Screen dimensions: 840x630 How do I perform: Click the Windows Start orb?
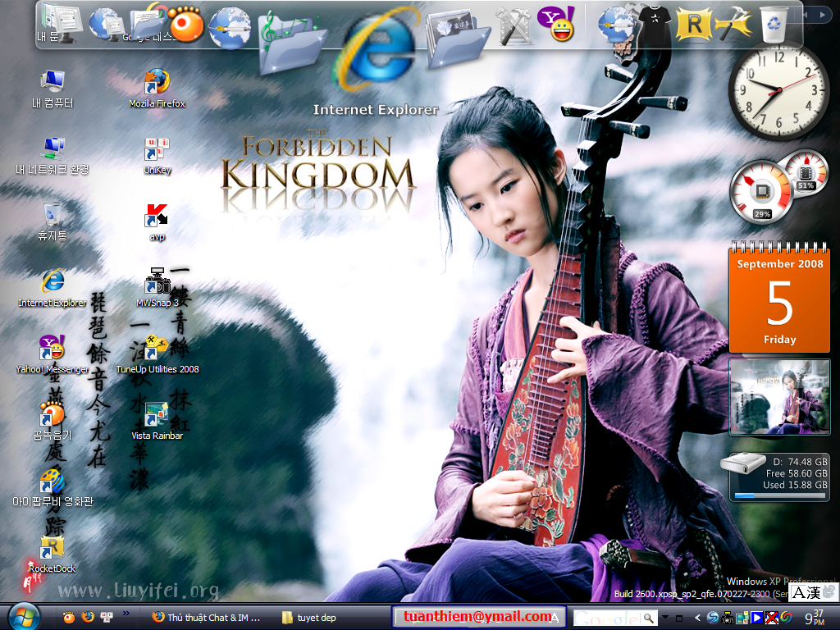24,617
